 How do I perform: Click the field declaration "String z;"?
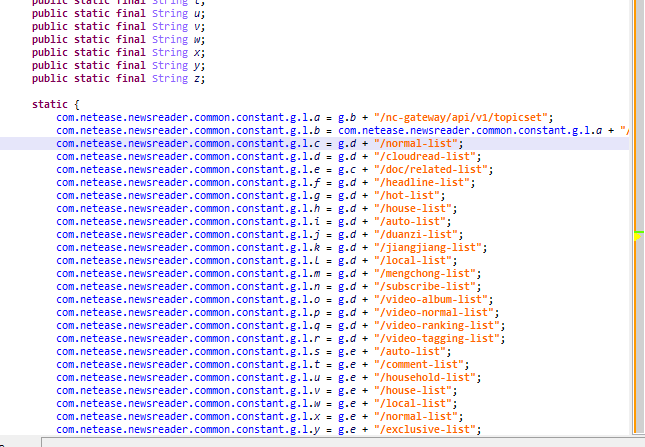pos(178,79)
